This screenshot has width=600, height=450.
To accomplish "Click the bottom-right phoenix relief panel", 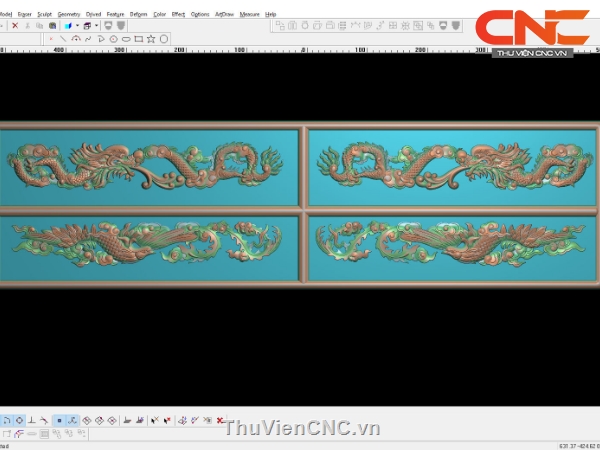I will click(450, 244).
